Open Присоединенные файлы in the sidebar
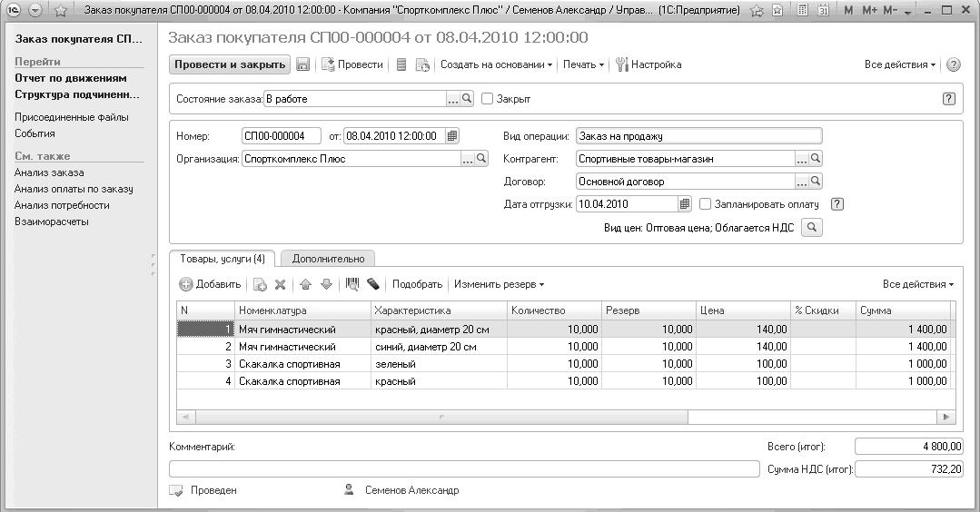 pos(72,117)
